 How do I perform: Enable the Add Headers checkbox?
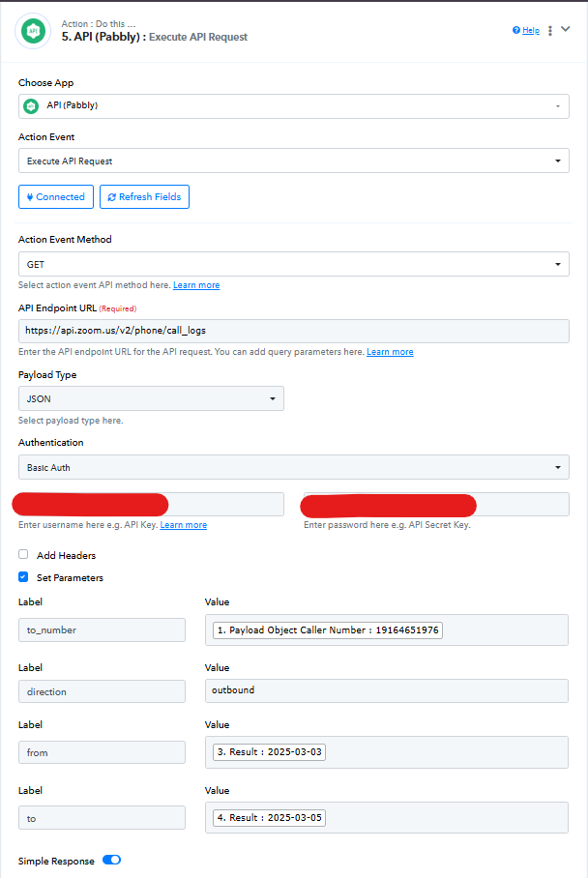click(23, 554)
